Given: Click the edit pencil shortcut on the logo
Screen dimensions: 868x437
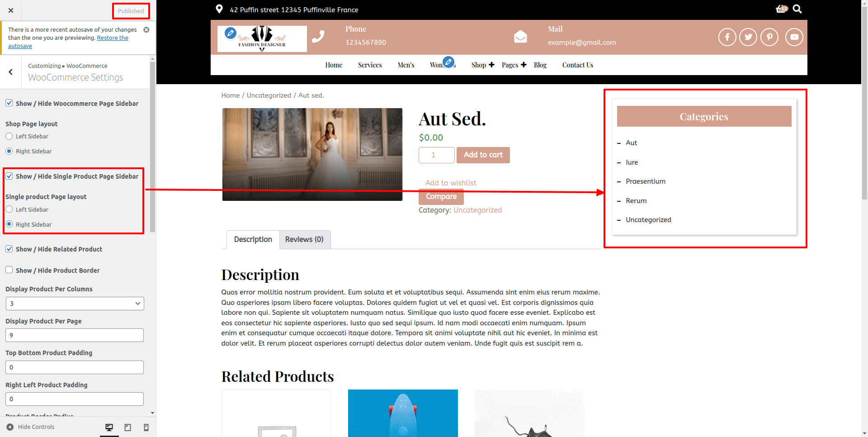Looking at the screenshot, I should 230,33.
